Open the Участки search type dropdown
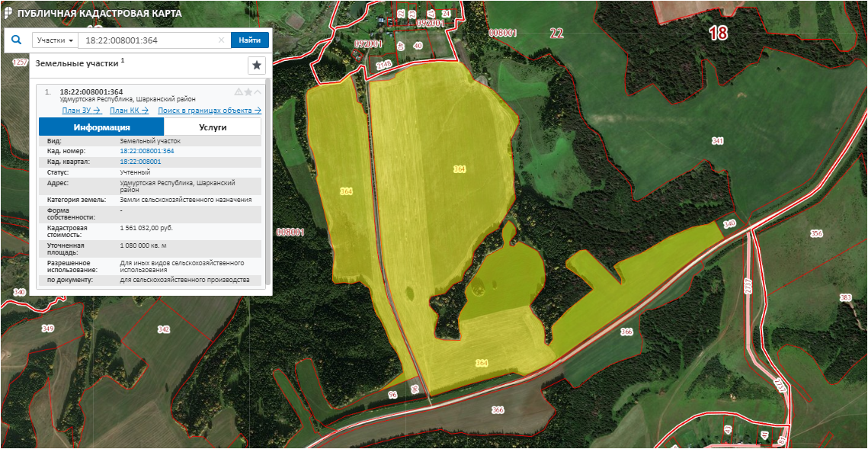 pyautogui.click(x=55, y=40)
